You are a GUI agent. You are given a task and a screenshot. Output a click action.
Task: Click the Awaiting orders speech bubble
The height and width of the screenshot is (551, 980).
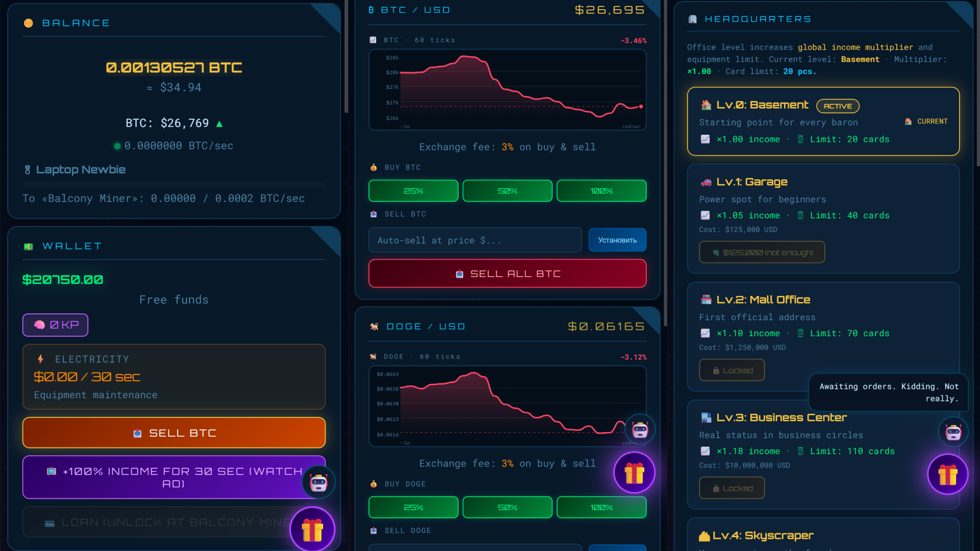click(889, 392)
